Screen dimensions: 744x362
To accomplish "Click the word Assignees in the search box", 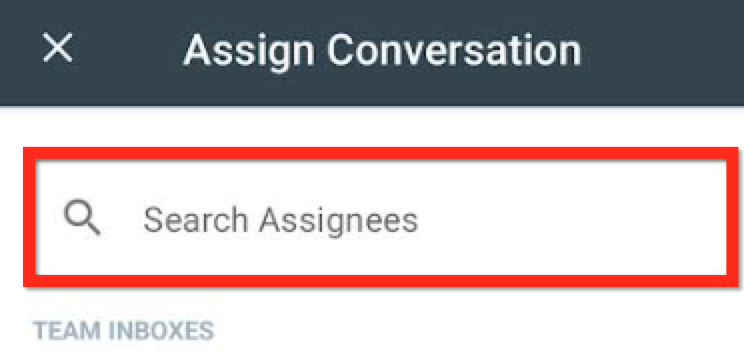I will [x=338, y=222].
